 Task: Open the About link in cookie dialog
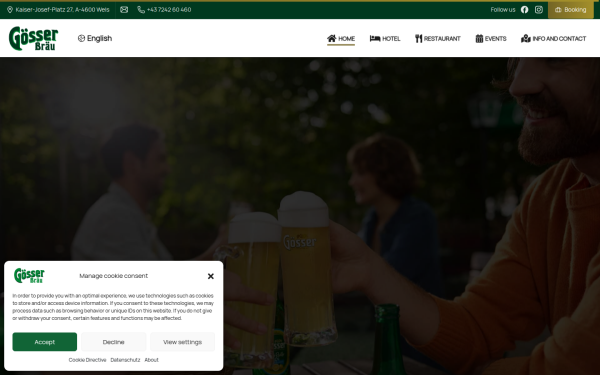coord(152,360)
